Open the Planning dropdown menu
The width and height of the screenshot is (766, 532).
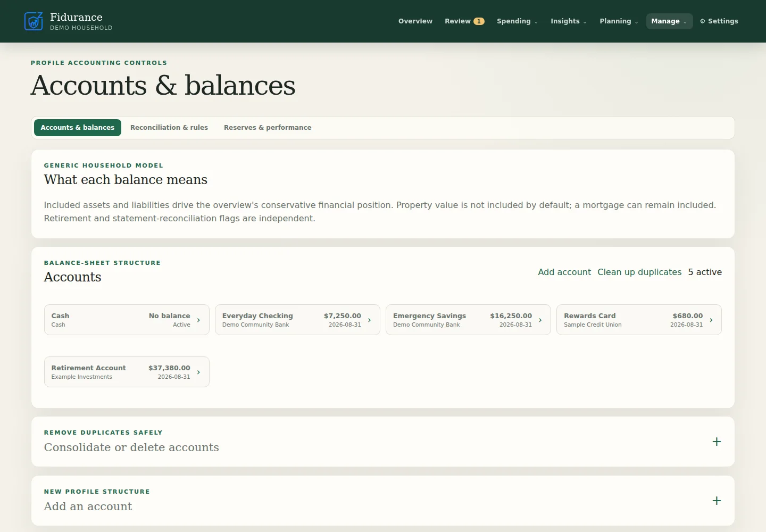pyautogui.click(x=619, y=21)
